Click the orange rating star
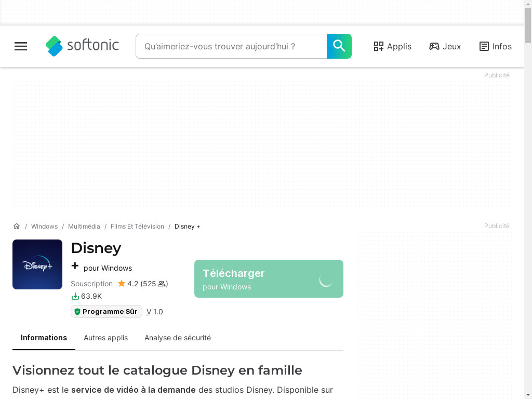Screen dimensions: 532x399 pos(122,283)
